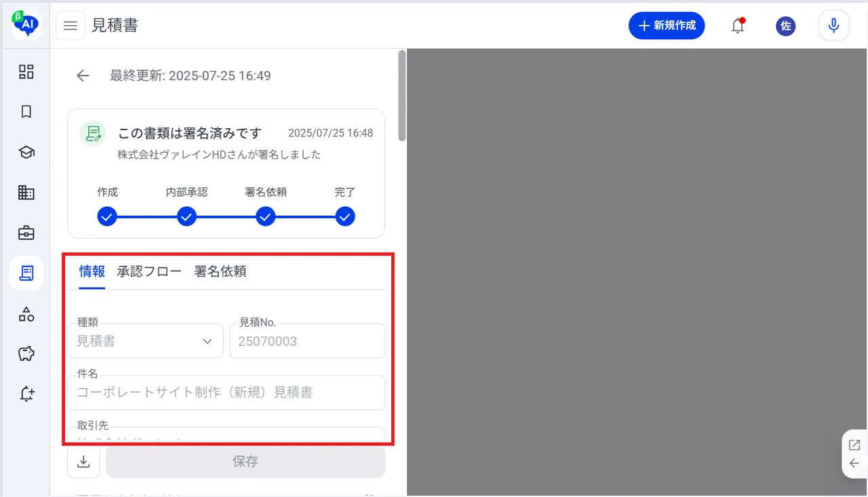Click the 新規作成 button
Image resolution: width=868 pixels, height=497 pixels.
coord(667,26)
